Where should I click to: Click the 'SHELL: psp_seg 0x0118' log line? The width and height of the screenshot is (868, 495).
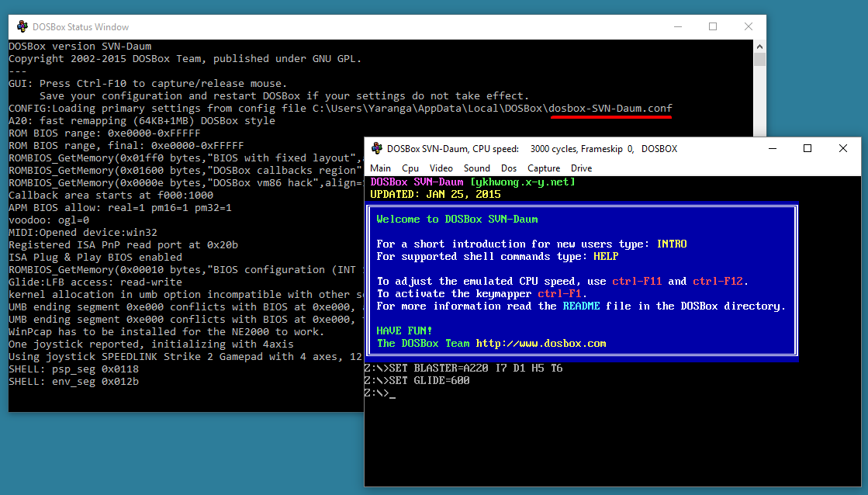pyautogui.click(x=74, y=369)
